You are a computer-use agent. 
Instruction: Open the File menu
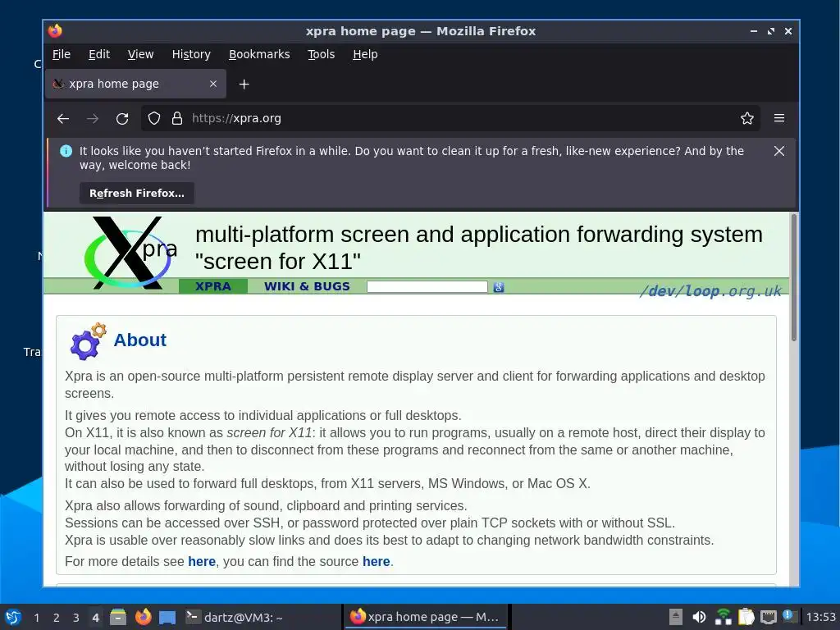(x=61, y=54)
